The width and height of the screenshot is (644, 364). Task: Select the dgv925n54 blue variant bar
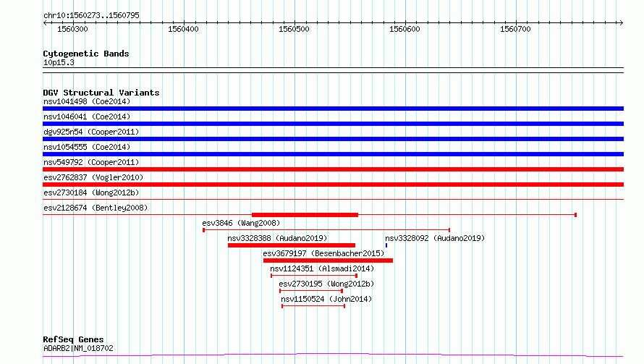click(x=333, y=139)
